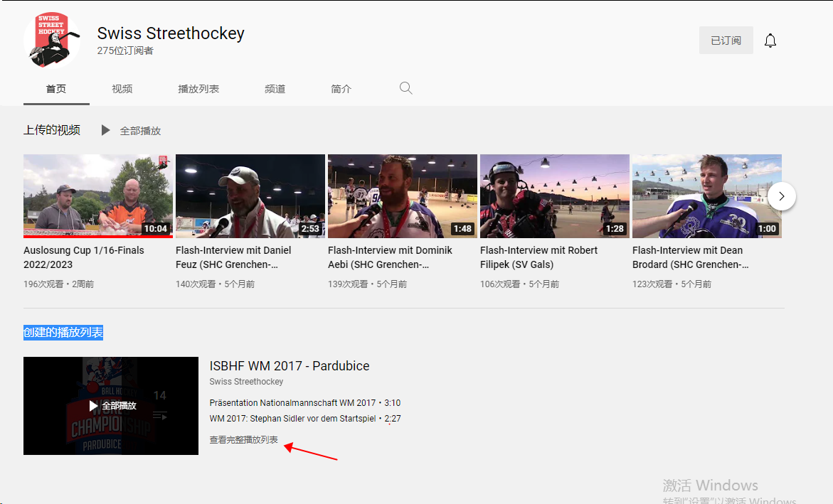Click 全部播放 next to uploaded videos
This screenshot has height=504, width=833.
click(140, 131)
